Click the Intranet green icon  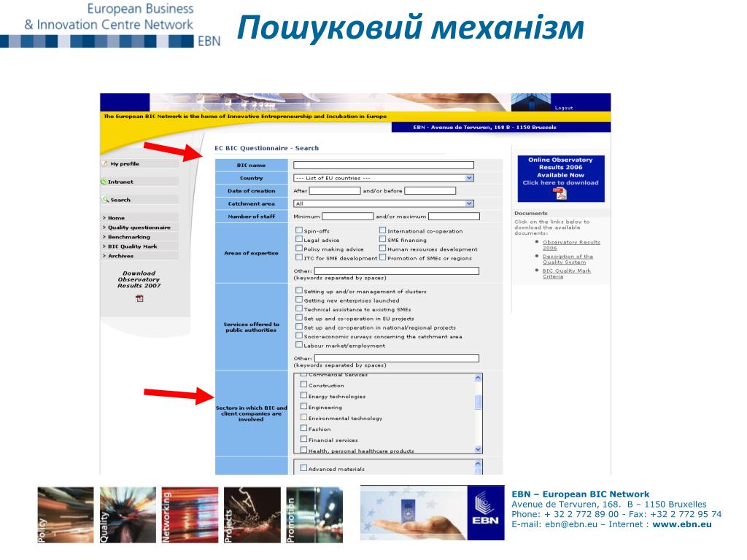[104, 182]
